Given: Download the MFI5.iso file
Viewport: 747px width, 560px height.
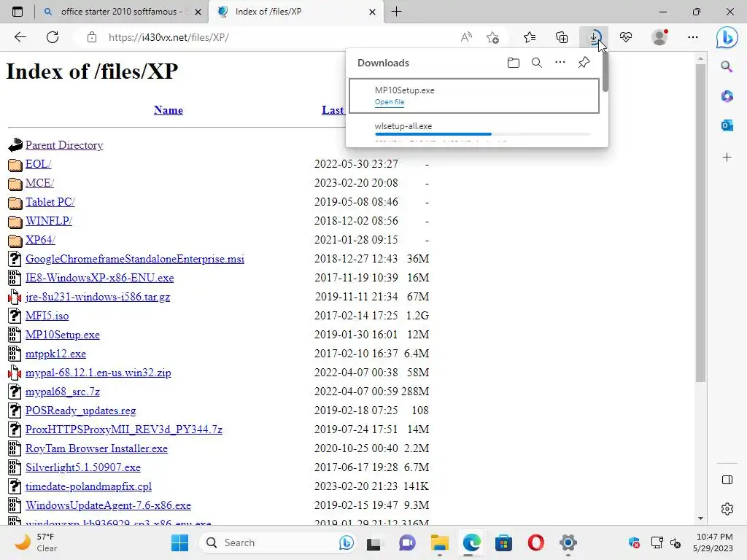Looking at the screenshot, I should [x=47, y=316].
